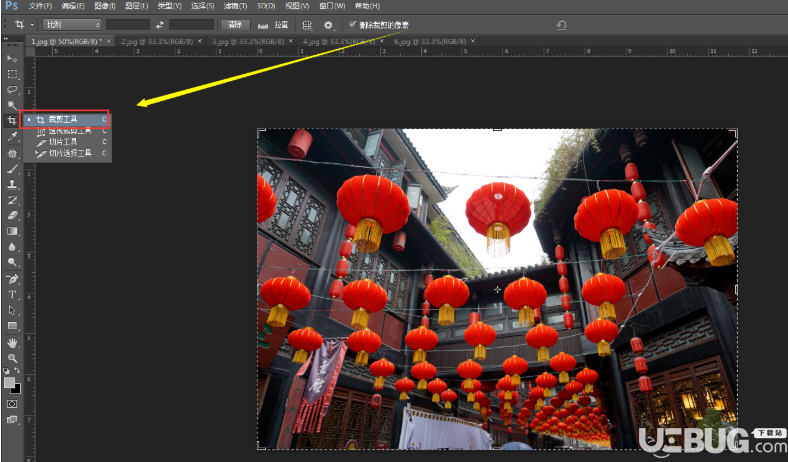
Task: Expand the toolbox double-arrow toggle
Action: (6, 38)
